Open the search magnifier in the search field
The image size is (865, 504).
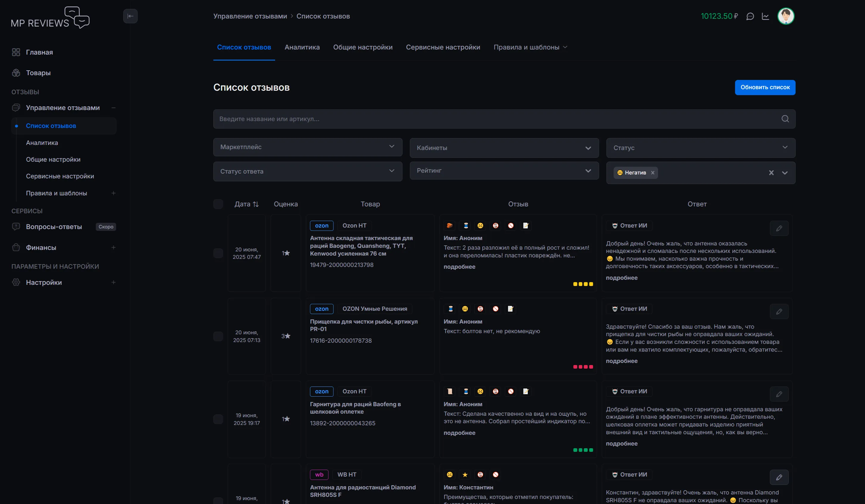(785, 119)
